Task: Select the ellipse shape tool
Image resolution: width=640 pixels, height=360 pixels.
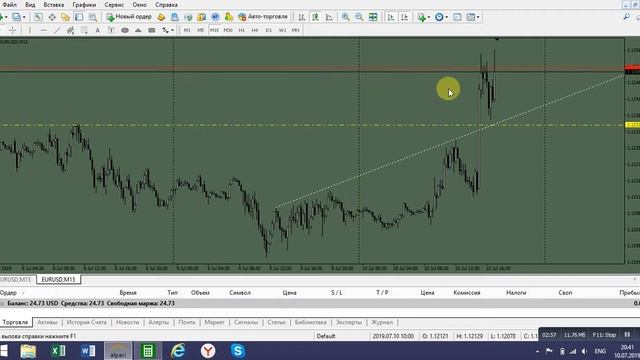Action: (125, 30)
